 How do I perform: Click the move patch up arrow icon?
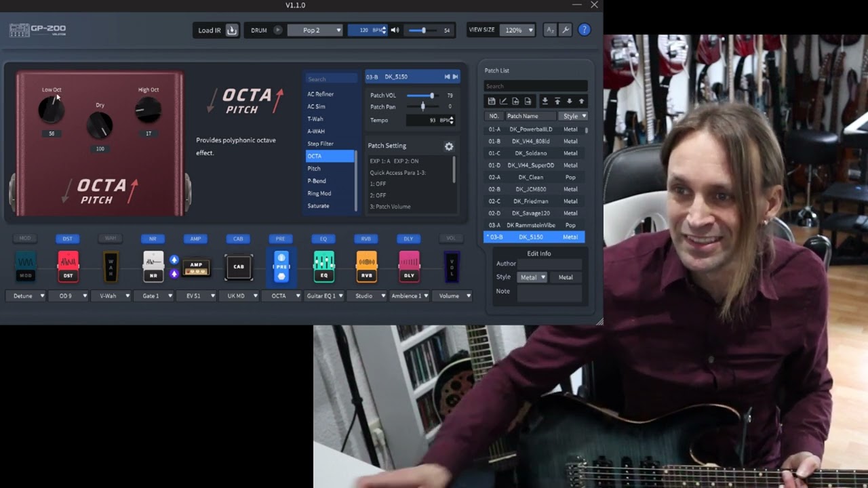point(581,101)
